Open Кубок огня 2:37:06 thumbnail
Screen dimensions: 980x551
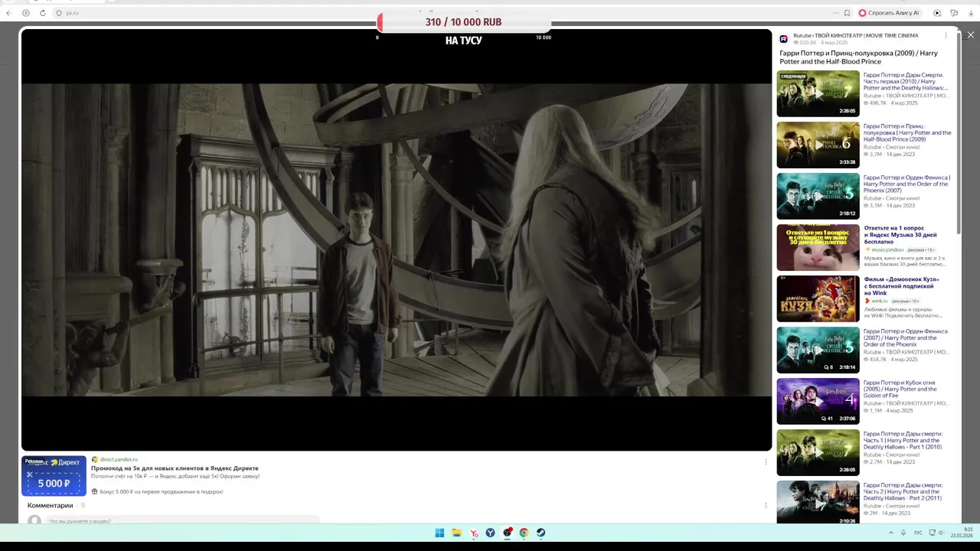pyautogui.click(x=818, y=401)
